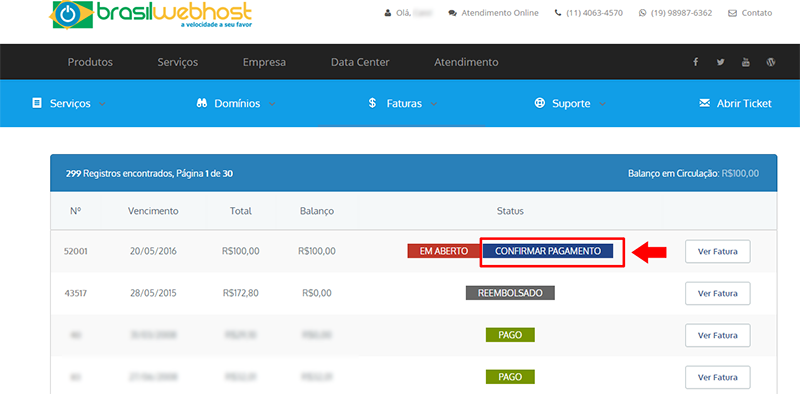View invoice 43517 with Ver Fatura

pos(717,293)
